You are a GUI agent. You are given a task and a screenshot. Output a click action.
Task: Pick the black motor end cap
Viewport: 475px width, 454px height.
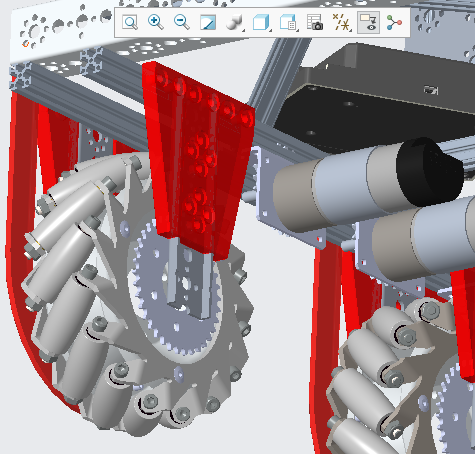429,172
